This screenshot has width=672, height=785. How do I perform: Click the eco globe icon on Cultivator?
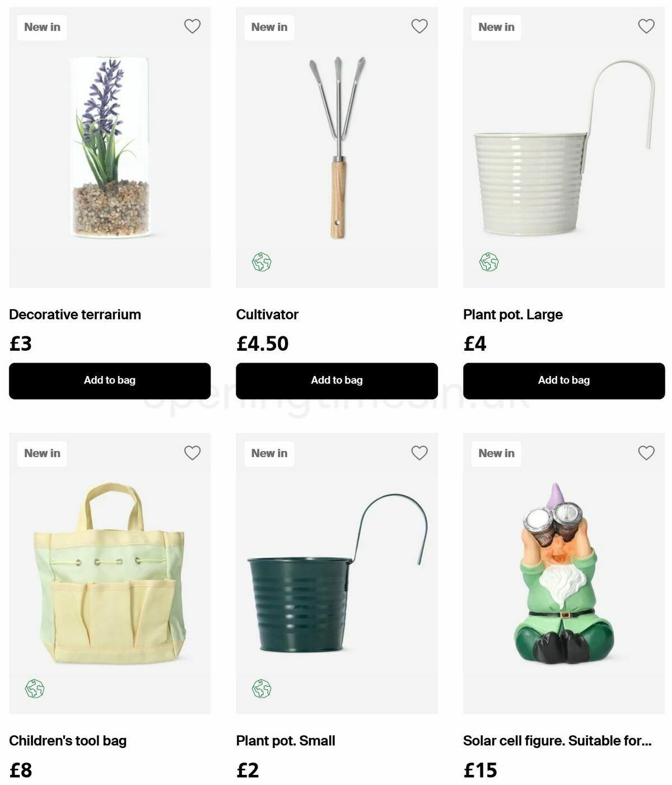coord(262,262)
